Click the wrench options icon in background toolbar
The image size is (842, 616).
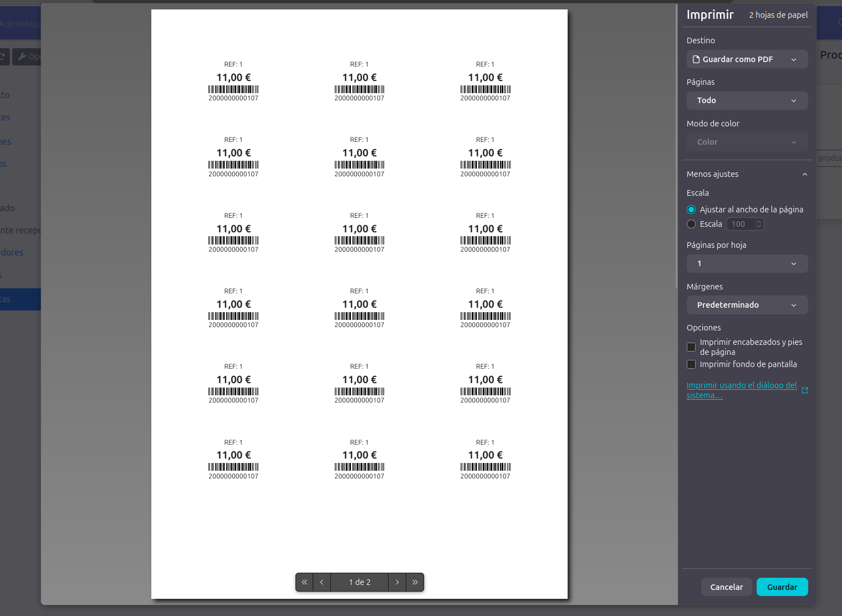23,57
